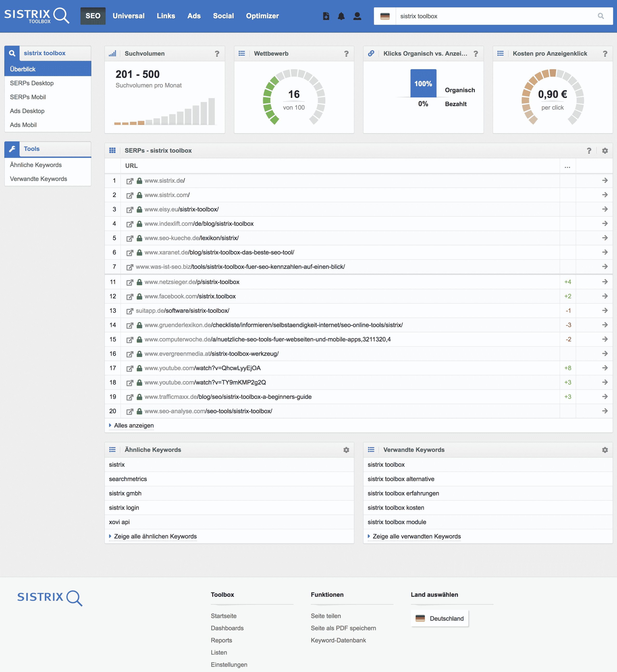Open external link icon for www.sistrix.de/

129,181
